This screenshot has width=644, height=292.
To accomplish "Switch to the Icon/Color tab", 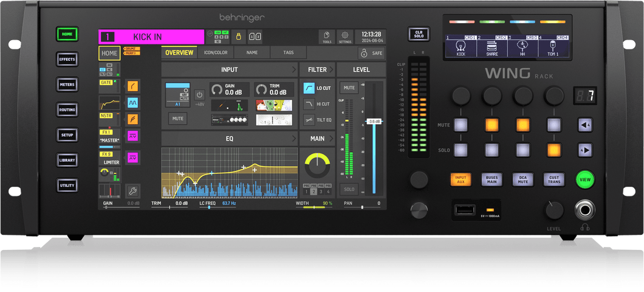I will (x=216, y=53).
